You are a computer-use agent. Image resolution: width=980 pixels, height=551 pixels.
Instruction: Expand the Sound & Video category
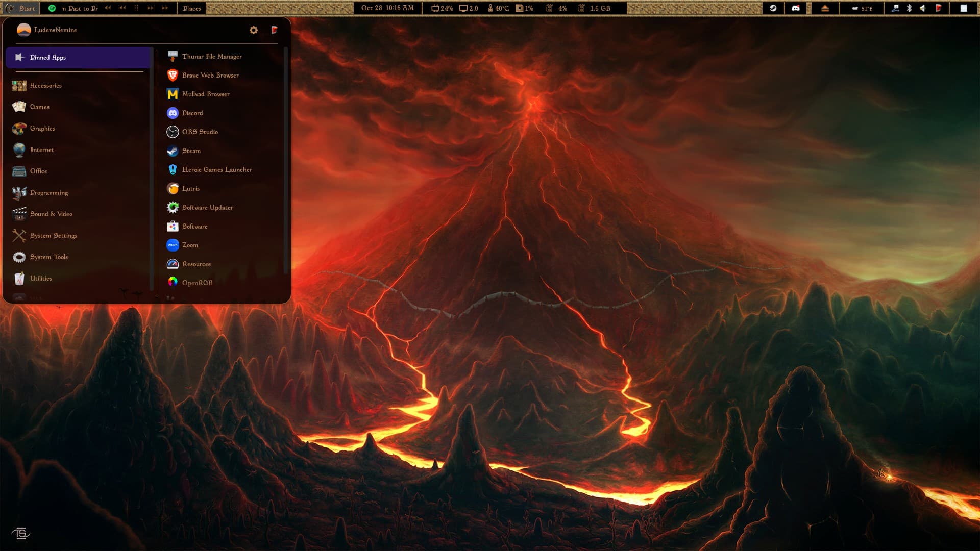[x=51, y=214]
